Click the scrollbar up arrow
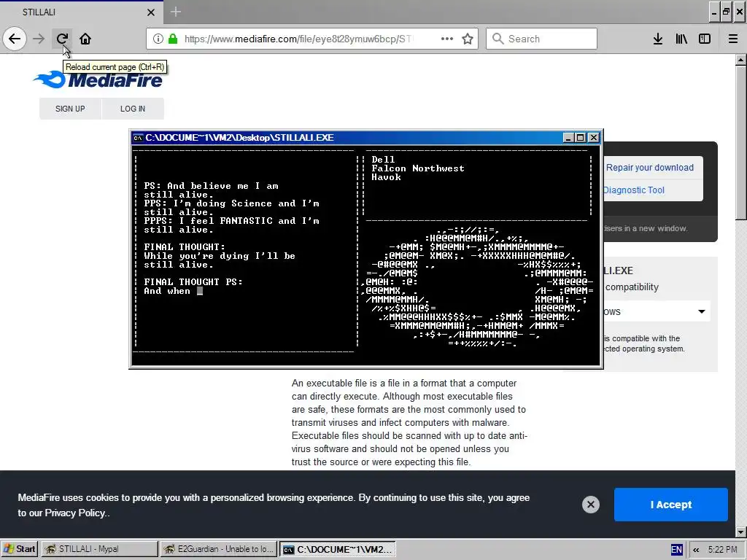Image resolution: width=747 pixels, height=560 pixels. coord(741,60)
